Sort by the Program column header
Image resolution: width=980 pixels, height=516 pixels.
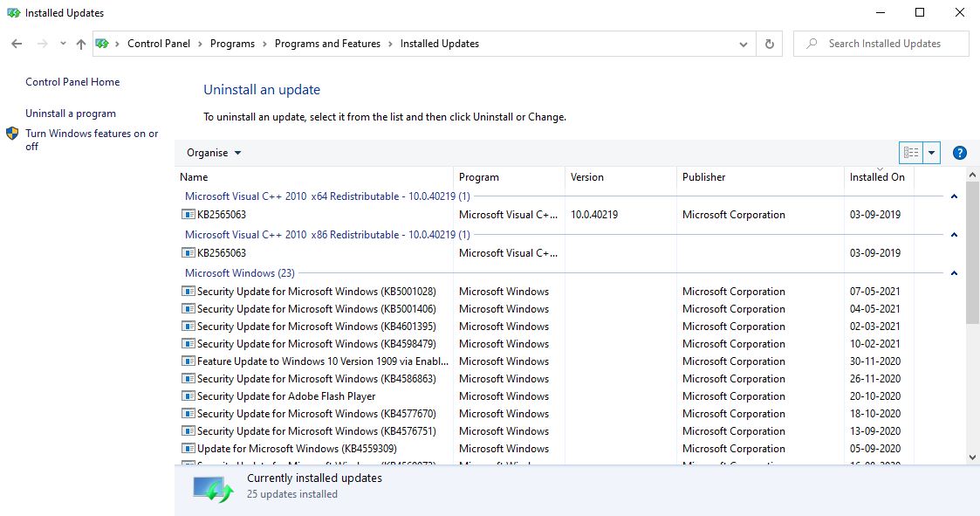point(510,177)
